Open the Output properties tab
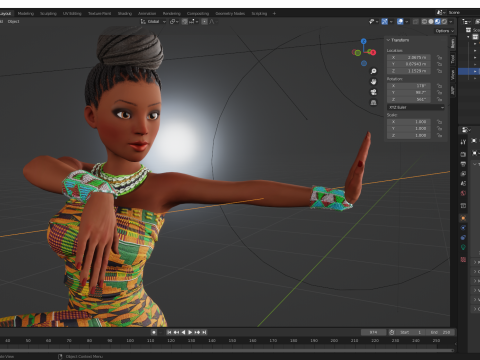The width and height of the screenshot is (480, 360). tap(463, 164)
